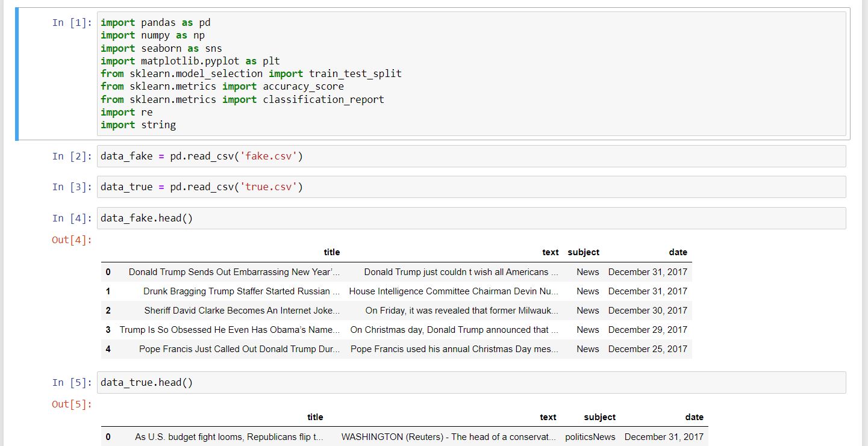Click the In [5] prompt label

pyautogui.click(x=72, y=383)
